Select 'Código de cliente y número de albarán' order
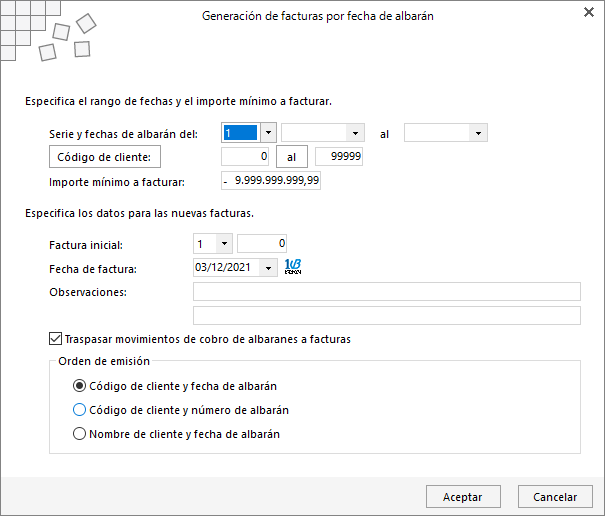This screenshot has height=516, width=605. (x=79, y=410)
